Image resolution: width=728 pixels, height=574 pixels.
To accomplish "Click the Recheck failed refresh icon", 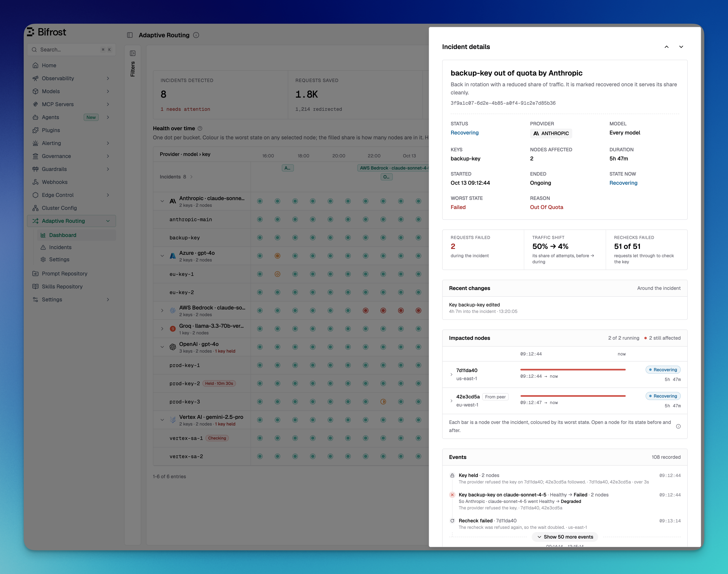I will tap(452, 521).
